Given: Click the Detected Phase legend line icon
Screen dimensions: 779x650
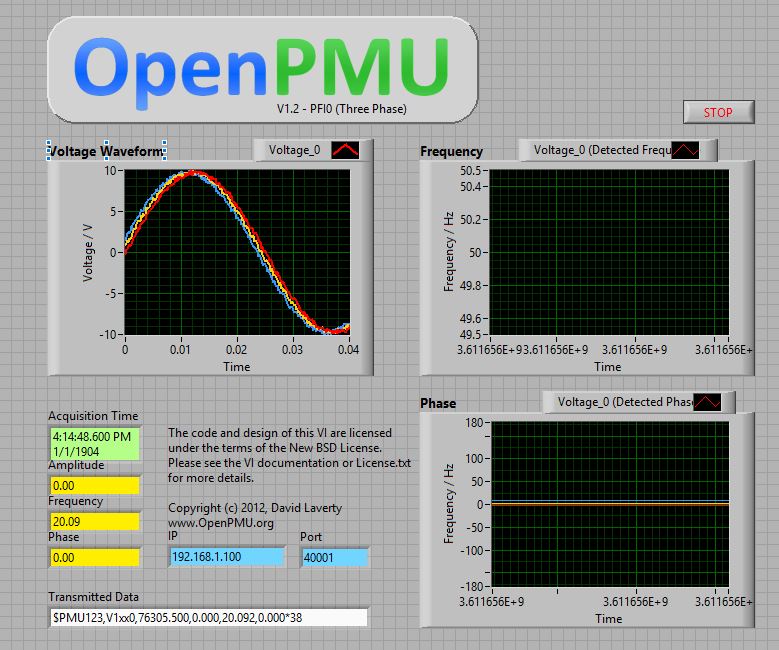Looking at the screenshot, I should (707, 402).
